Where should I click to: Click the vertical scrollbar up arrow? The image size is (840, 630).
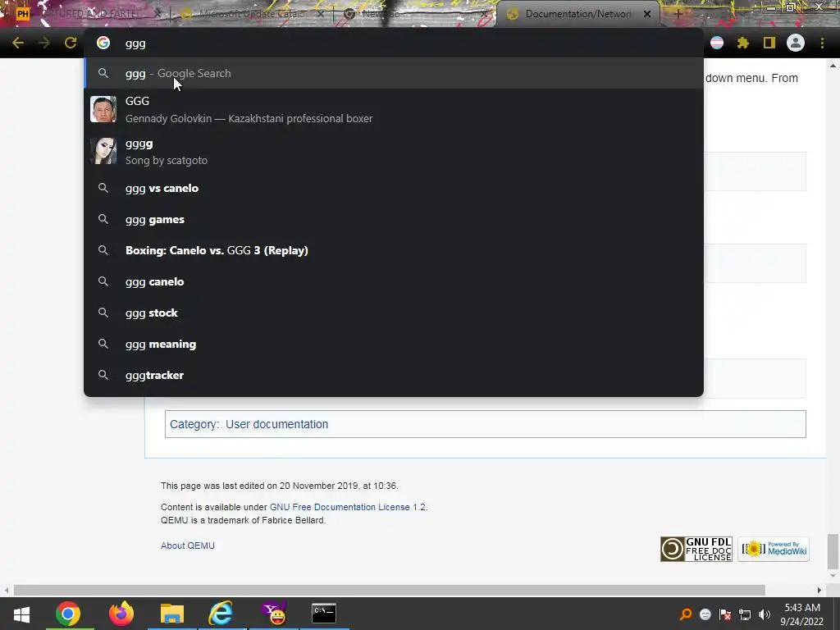pyautogui.click(x=833, y=66)
